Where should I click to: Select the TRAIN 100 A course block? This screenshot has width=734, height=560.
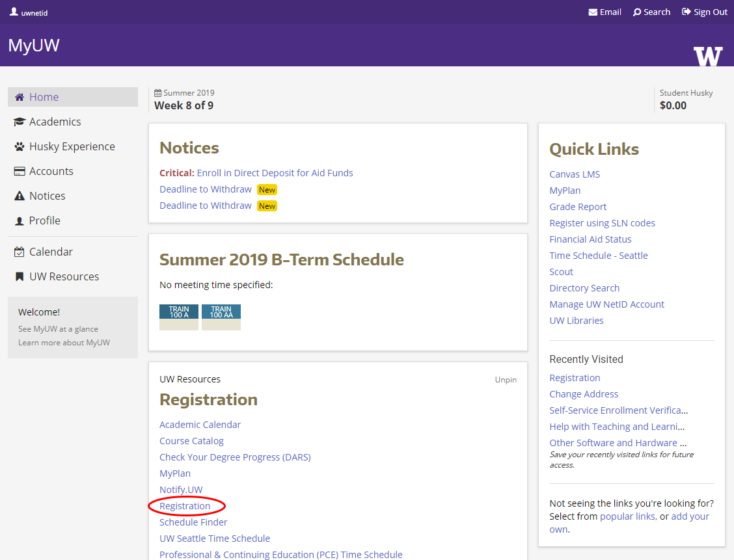click(x=179, y=317)
